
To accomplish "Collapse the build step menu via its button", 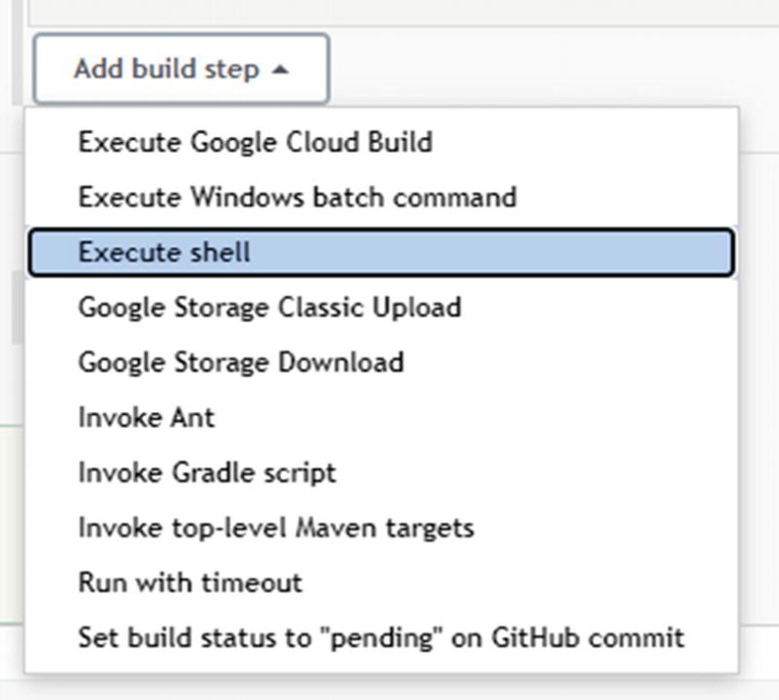I will tap(181, 70).
